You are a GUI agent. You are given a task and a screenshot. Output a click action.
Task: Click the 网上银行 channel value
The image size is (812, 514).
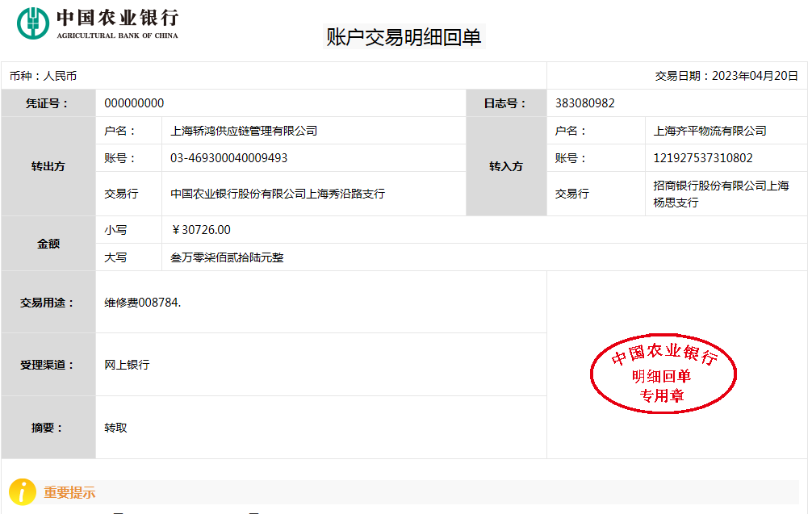pos(127,365)
